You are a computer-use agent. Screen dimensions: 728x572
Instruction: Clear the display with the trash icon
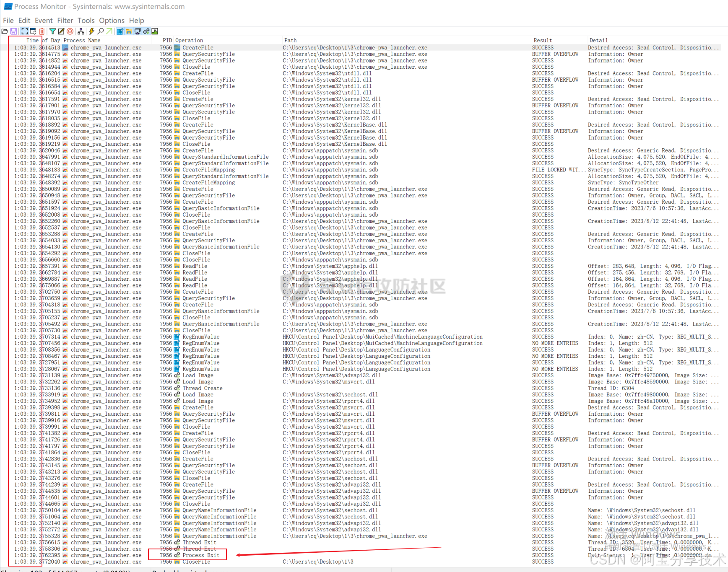pyautogui.click(x=42, y=31)
